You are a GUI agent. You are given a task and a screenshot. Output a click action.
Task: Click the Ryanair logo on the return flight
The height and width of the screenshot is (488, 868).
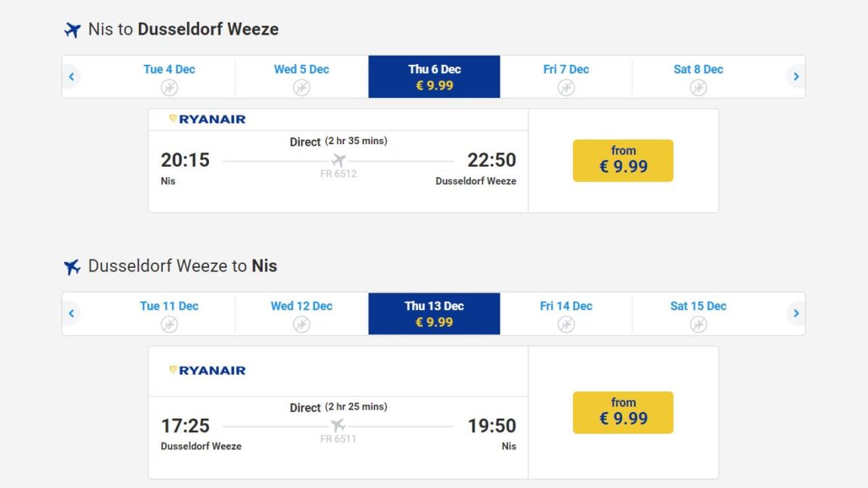click(208, 370)
